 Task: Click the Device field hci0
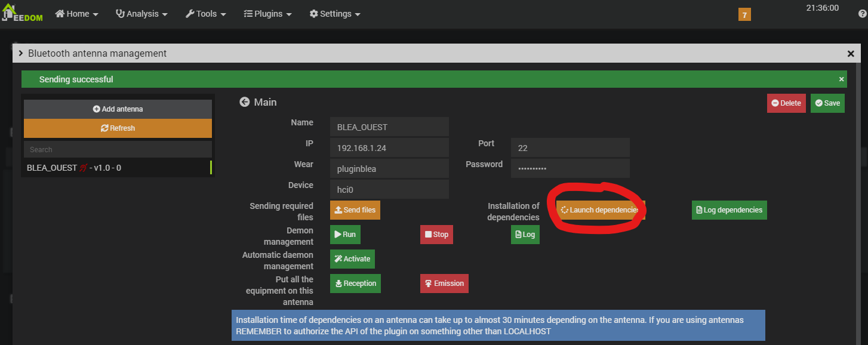pyautogui.click(x=389, y=189)
